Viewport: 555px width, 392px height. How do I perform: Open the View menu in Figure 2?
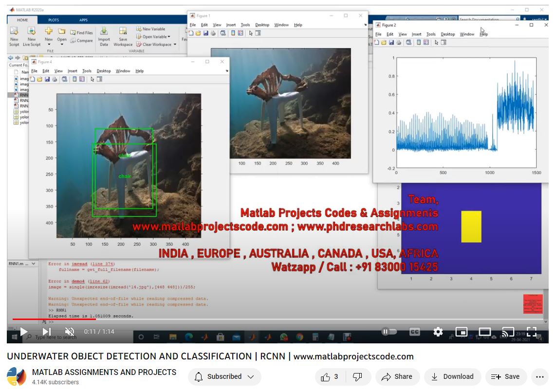(403, 34)
